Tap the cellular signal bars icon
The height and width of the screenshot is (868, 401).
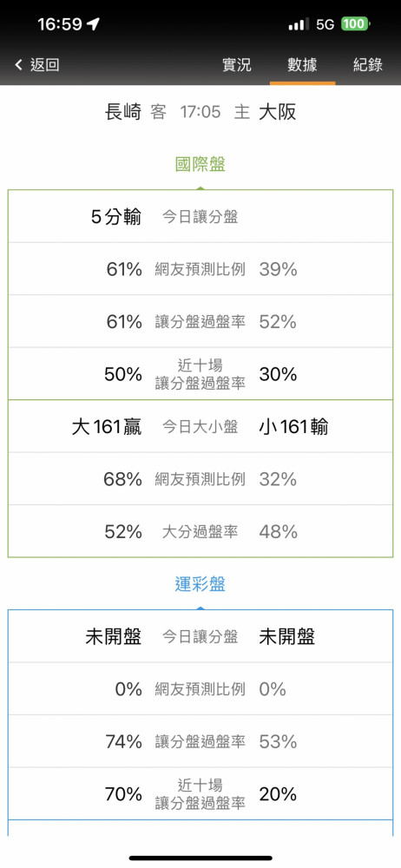click(299, 24)
